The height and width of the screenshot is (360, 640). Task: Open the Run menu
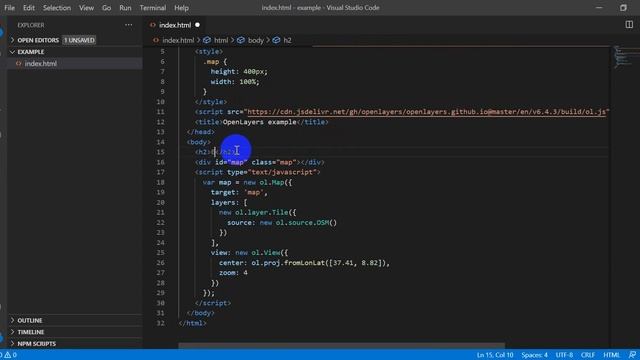(x=125, y=8)
